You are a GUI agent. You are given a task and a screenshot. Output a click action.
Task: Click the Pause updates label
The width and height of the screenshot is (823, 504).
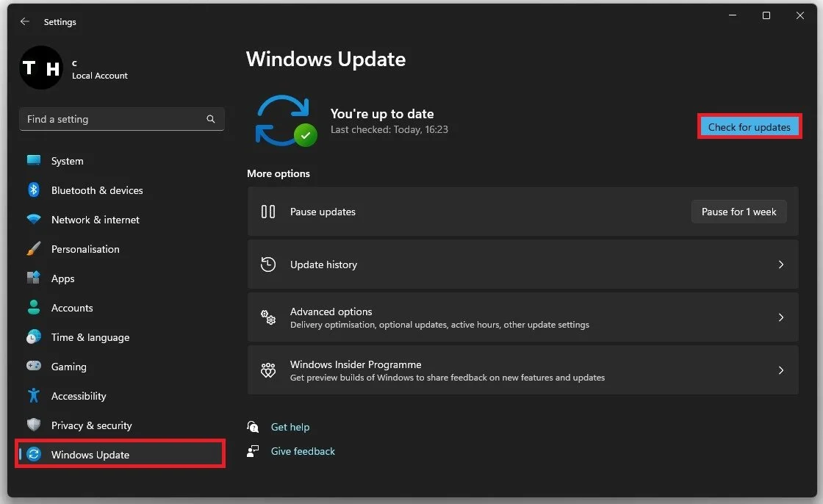click(x=323, y=212)
